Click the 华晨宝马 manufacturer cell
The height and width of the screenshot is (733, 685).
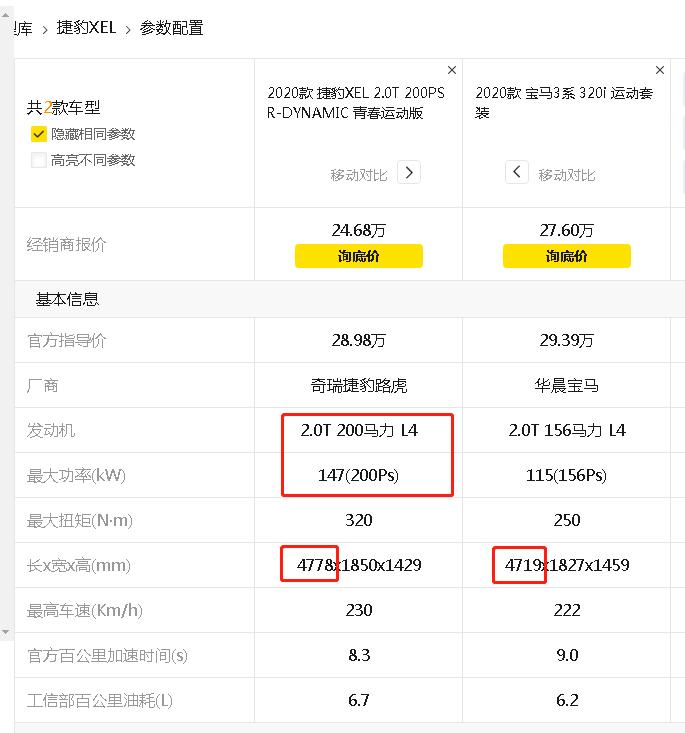tap(567, 386)
